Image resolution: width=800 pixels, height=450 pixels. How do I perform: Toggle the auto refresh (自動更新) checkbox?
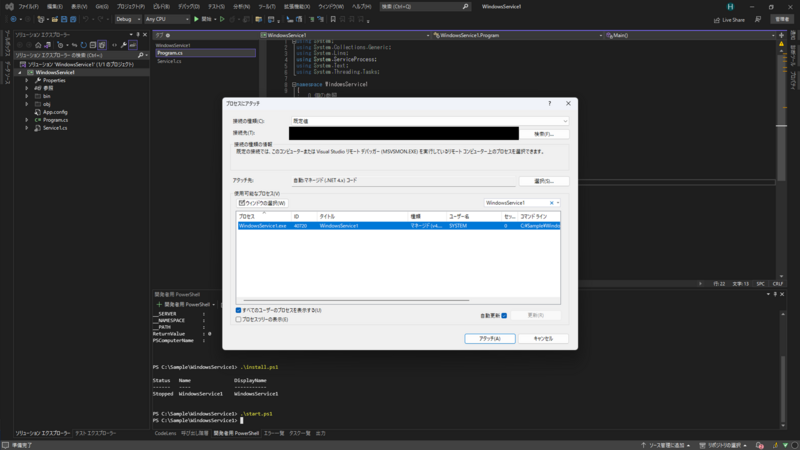504,315
